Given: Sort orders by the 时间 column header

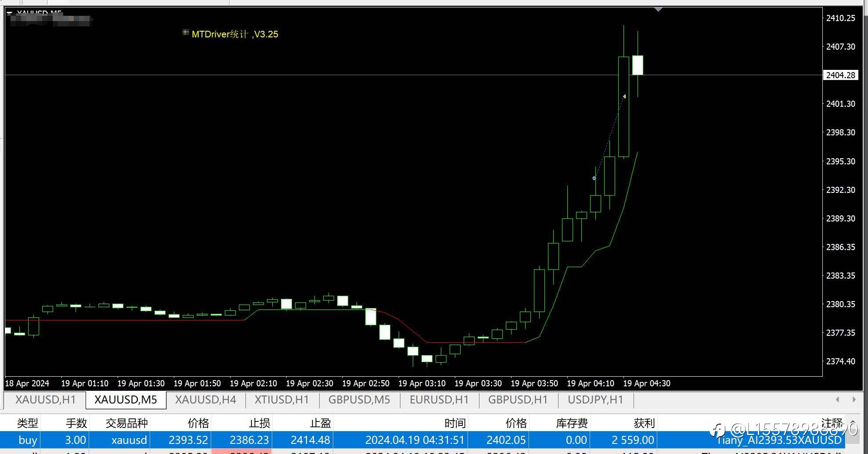Looking at the screenshot, I should tap(455, 423).
